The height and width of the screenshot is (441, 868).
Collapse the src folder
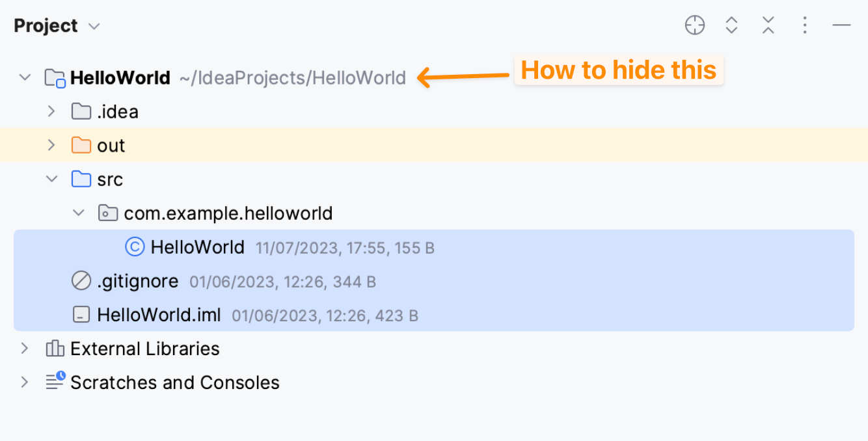coord(51,180)
